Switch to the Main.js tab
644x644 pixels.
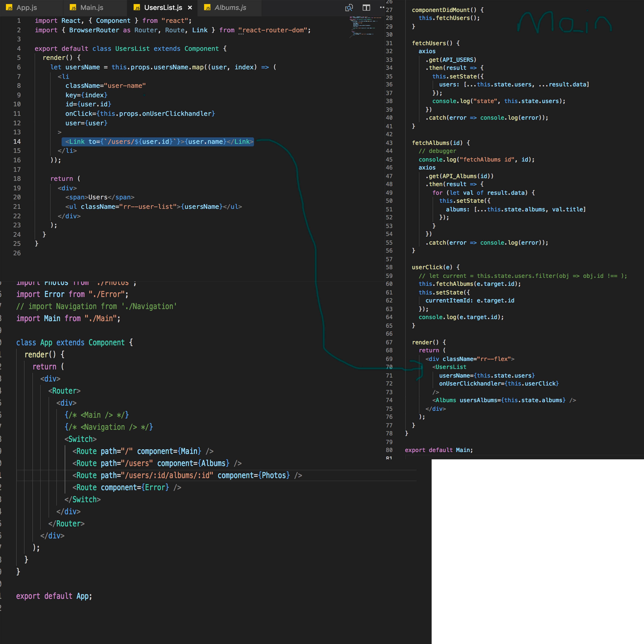click(92, 8)
